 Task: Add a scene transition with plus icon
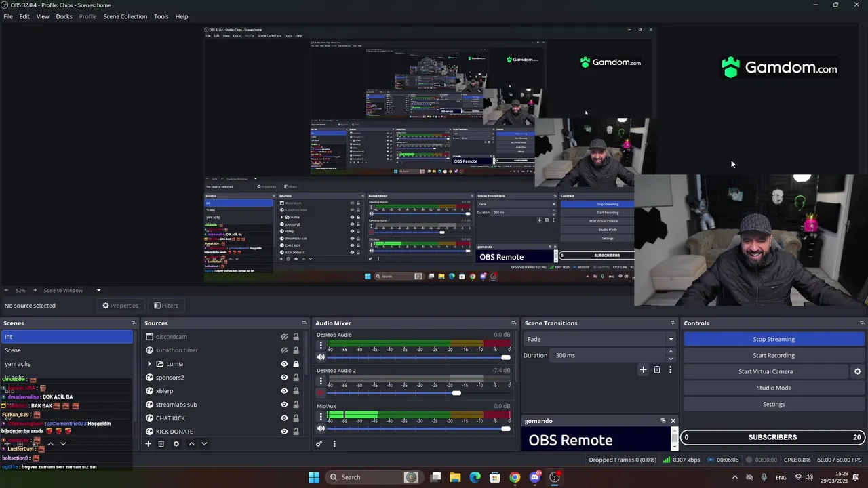643,369
